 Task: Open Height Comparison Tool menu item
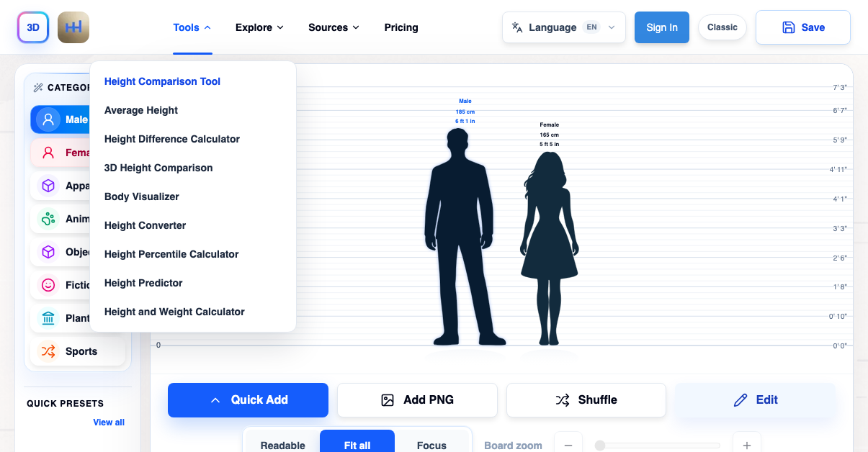pyautogui.click(x=163, y=81)
